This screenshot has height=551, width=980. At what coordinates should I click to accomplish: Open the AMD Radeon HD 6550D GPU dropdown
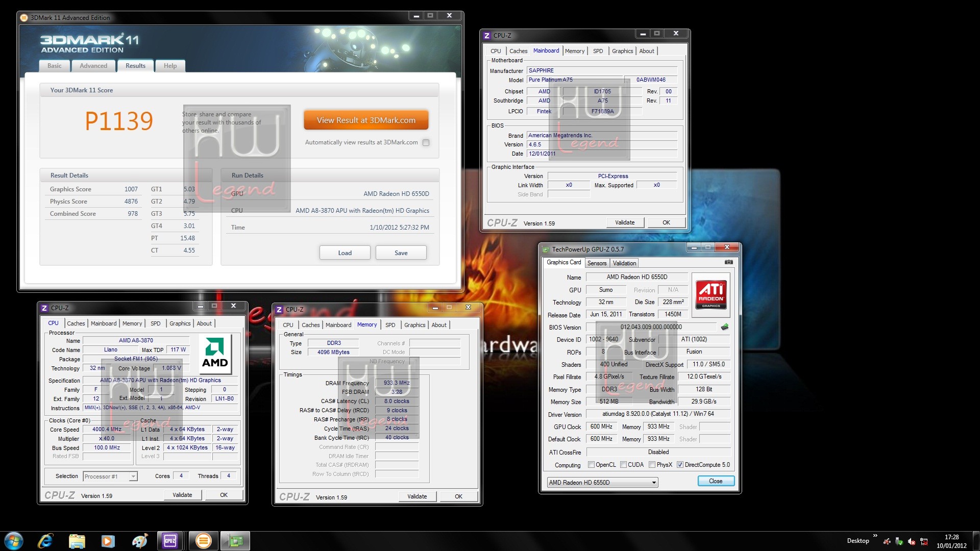602,483
